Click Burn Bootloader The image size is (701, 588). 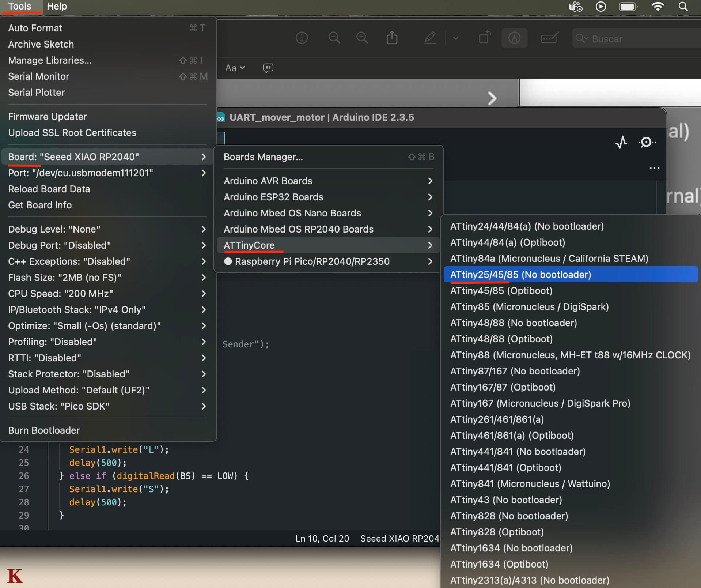108,430
